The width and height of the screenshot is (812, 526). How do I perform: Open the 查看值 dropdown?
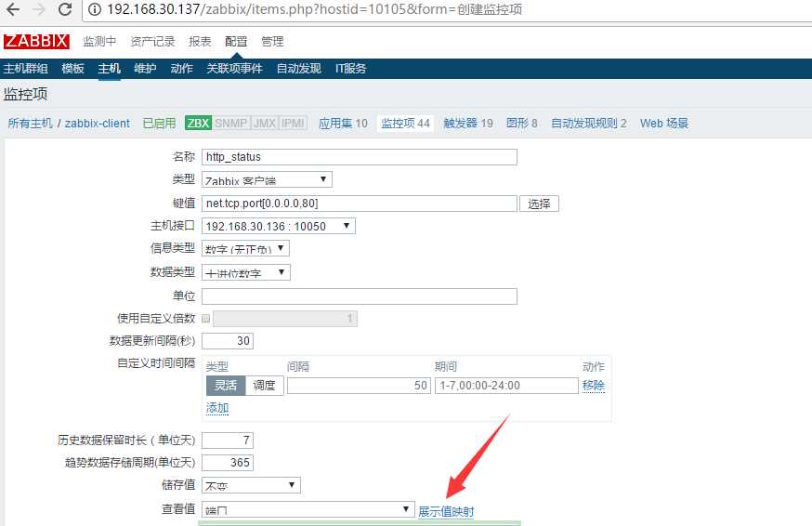(x=308, y=509)
